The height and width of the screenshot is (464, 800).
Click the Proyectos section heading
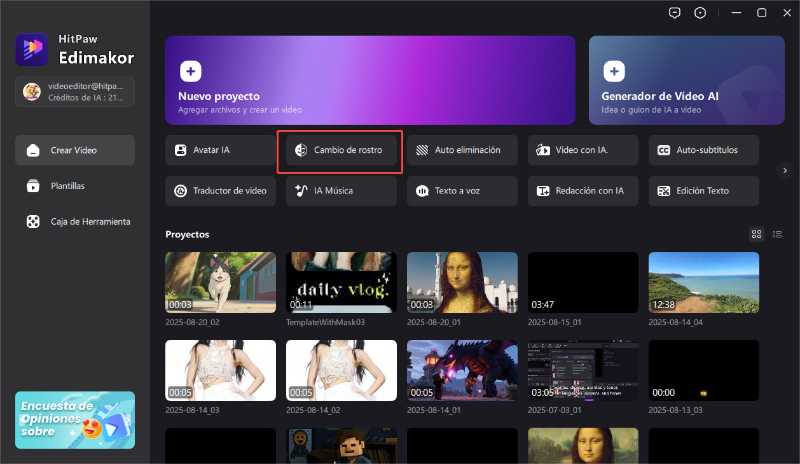click(187, 234)
